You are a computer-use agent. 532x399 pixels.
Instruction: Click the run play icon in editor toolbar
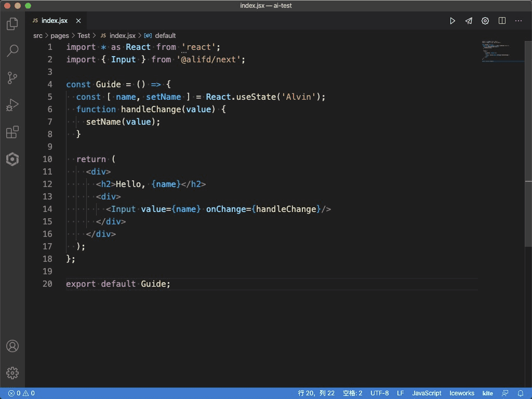pos(453,21)
